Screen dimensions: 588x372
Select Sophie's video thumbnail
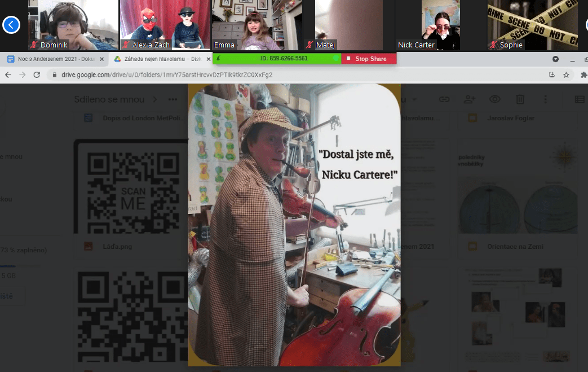coord(533,25)
